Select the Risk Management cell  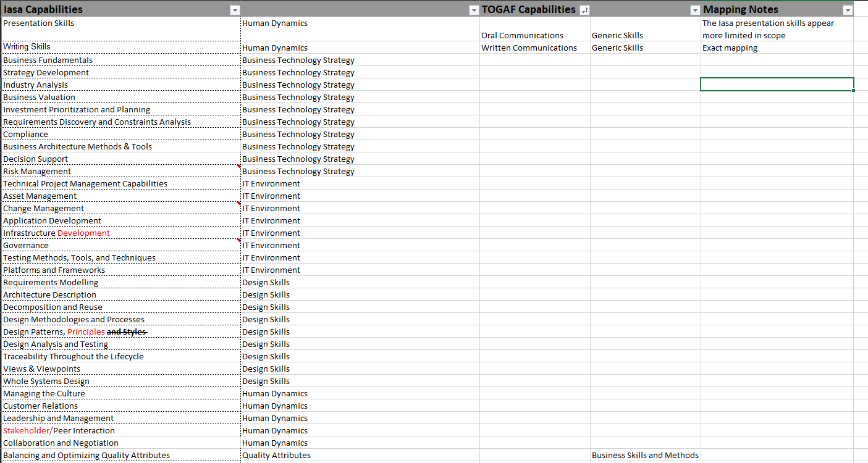120,171
